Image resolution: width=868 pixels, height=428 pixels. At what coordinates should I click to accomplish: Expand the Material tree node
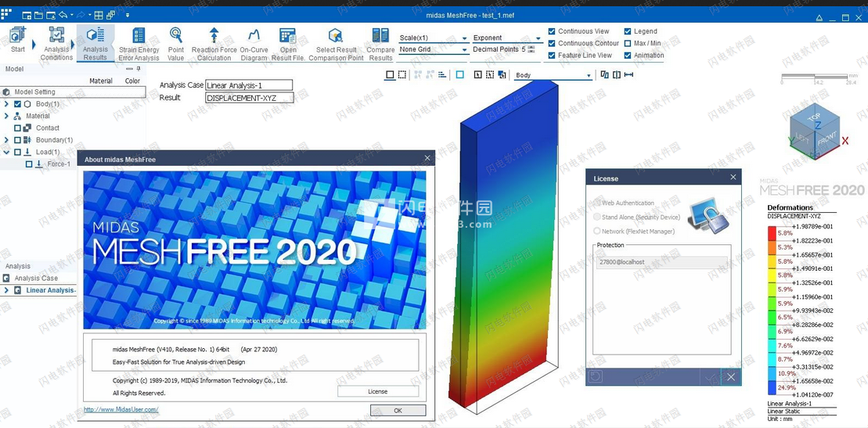point(6,116)
